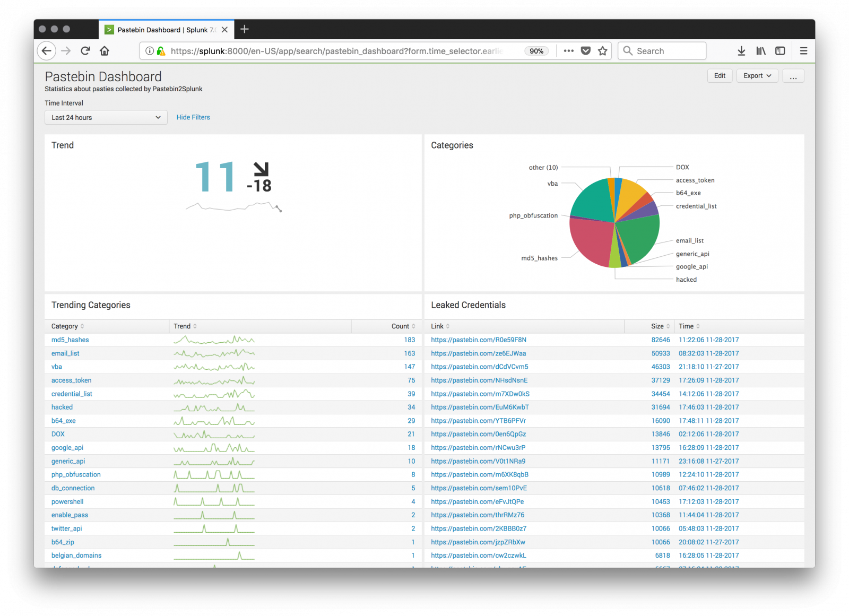Viewport: 849px width, 616px height.
Task: Select the Pastebin Dashboard browser tab
Action: (x=167, y=30)
